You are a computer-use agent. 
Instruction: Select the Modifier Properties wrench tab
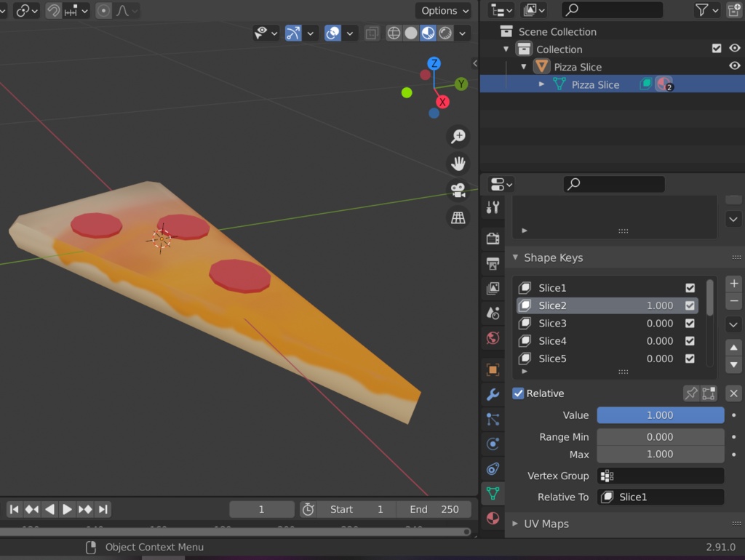click(493, 394)
